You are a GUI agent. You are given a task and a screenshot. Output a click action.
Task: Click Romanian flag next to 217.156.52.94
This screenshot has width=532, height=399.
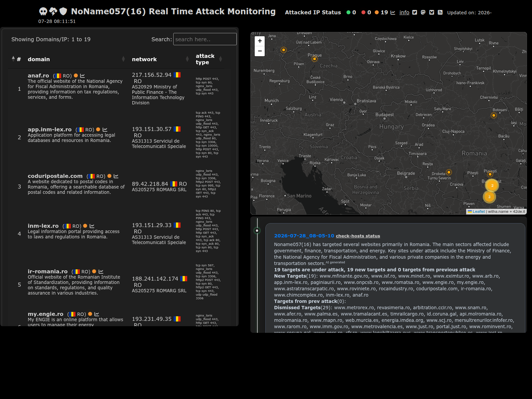pyautogui.click(x=177, y=75)
